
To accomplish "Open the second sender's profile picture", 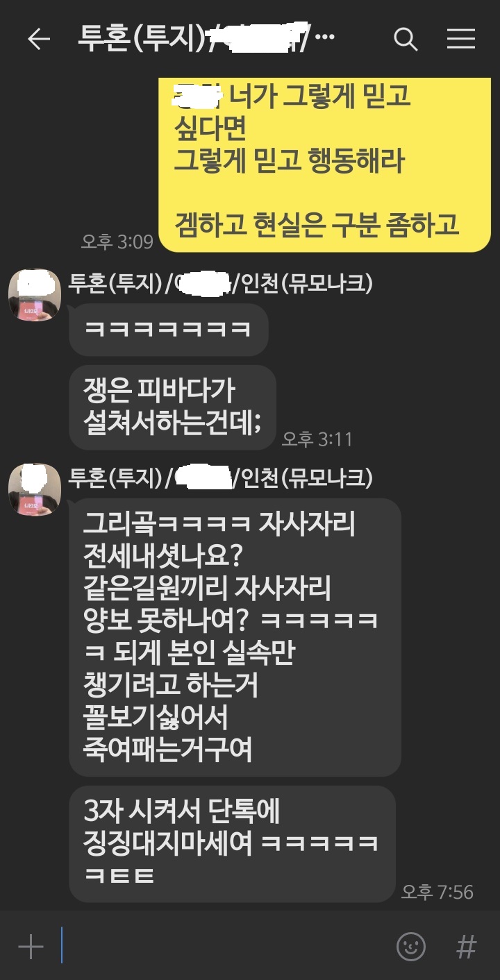I will point(34,489).
